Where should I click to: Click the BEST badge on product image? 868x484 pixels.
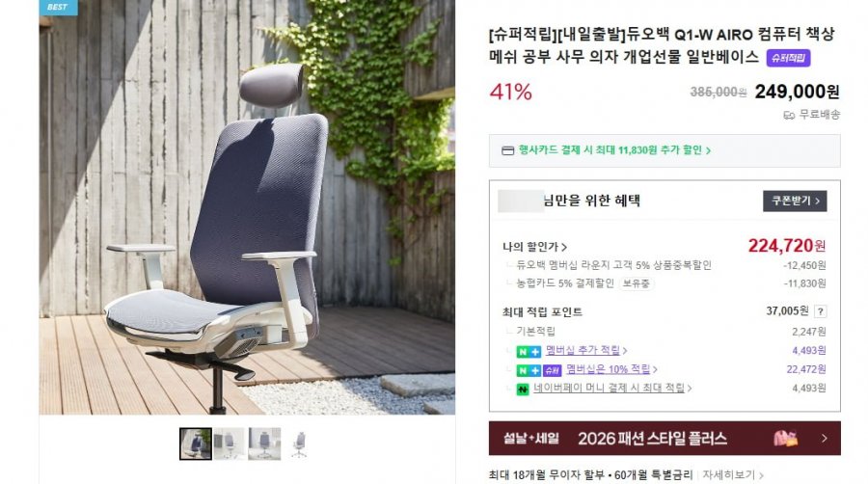coord(58,7)
